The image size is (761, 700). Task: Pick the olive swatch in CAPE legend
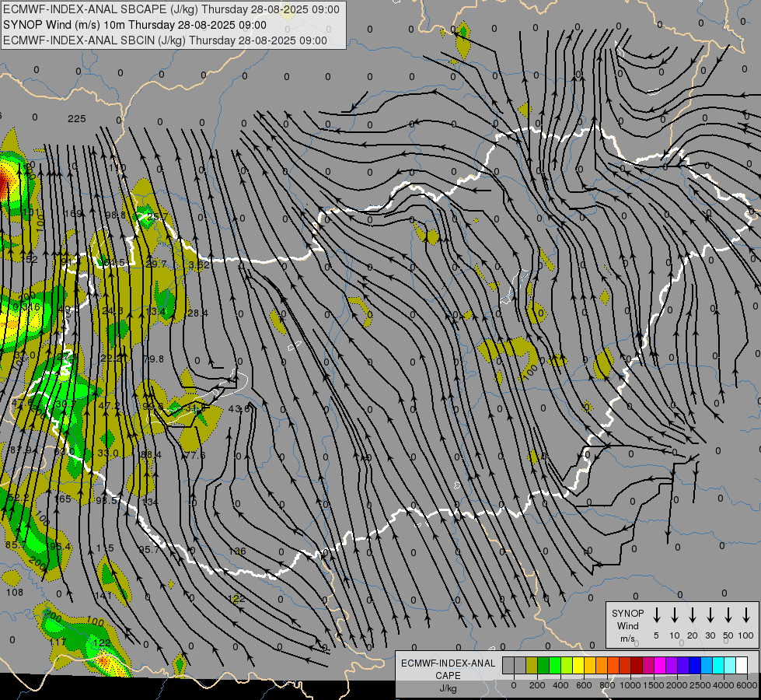(x=532, y=665)
